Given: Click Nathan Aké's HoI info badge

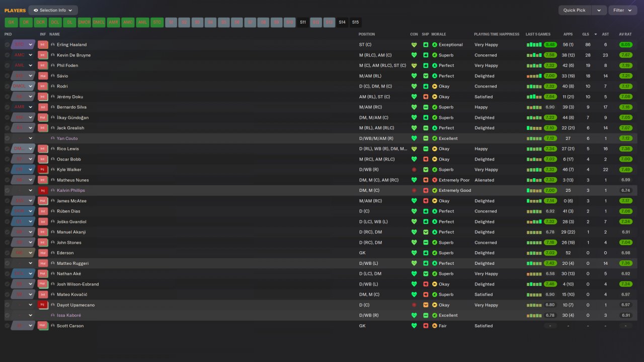Looking at the screenshot, I should [43, 273].
